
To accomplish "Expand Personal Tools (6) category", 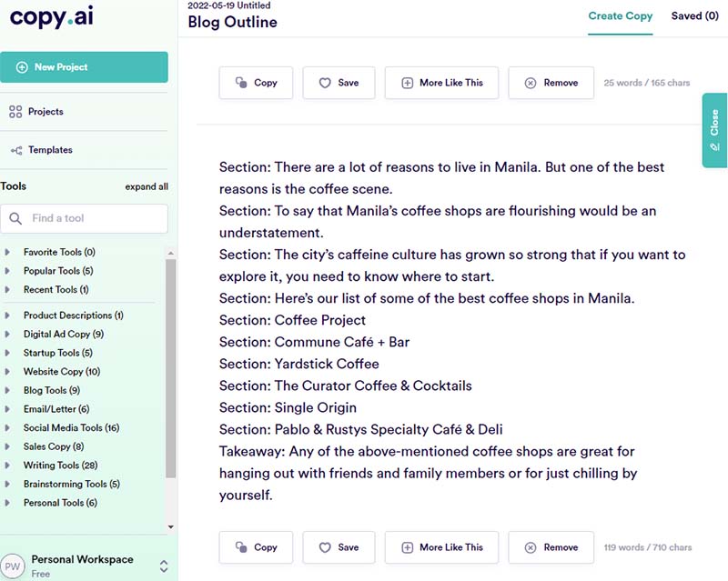I will click(x=7, y=503).
